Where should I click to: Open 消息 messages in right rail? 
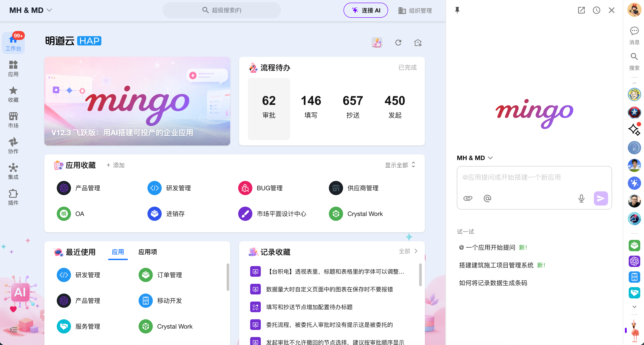point(634,36)
